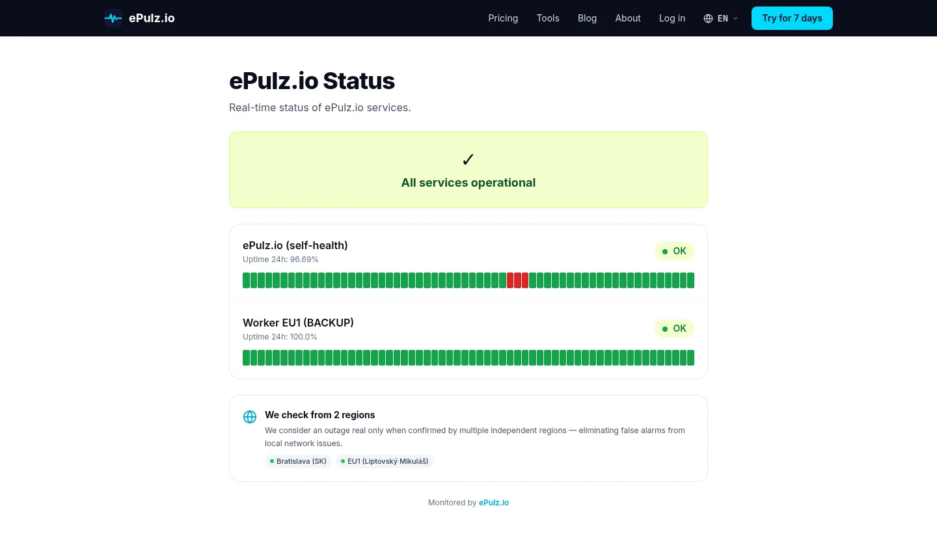The image size is (937, 560).
Task: Click the Log in link
Action: click(672, 18)
